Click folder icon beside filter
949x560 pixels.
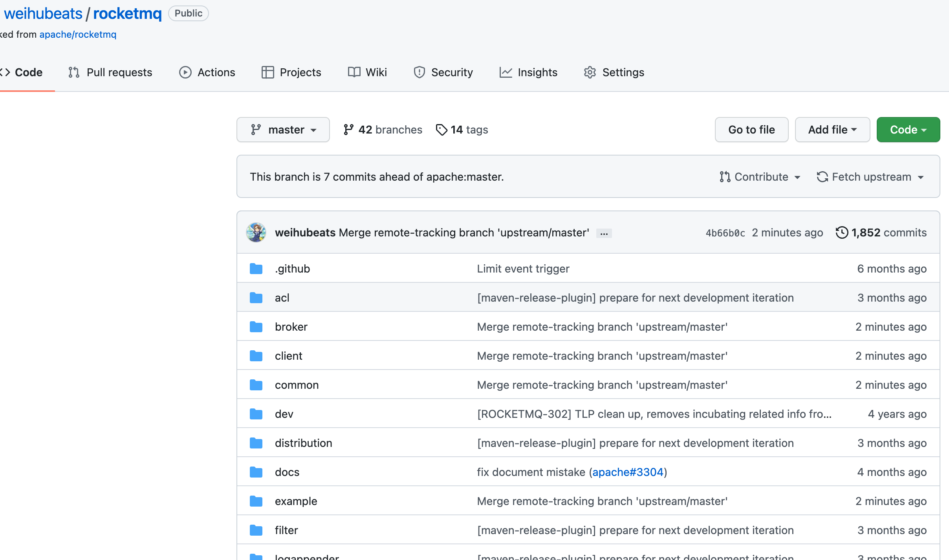coord(256,530)
